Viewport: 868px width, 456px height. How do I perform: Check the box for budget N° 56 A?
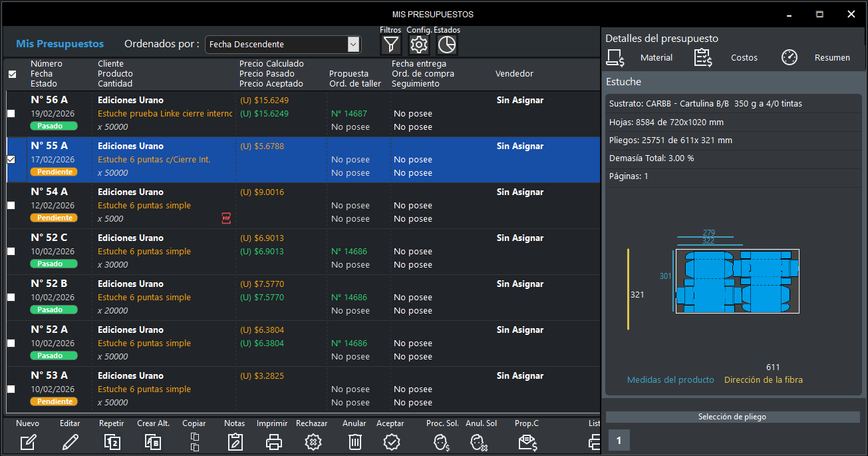pos(11,114)
